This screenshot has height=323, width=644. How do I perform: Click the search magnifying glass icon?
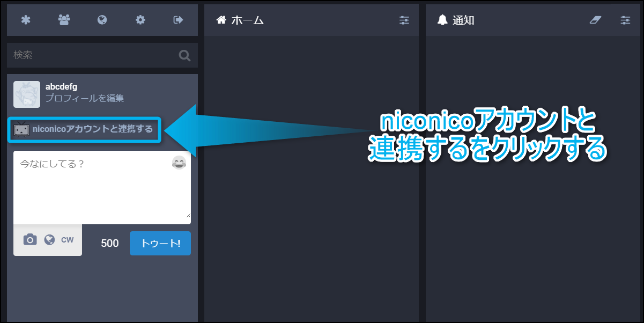184,55
